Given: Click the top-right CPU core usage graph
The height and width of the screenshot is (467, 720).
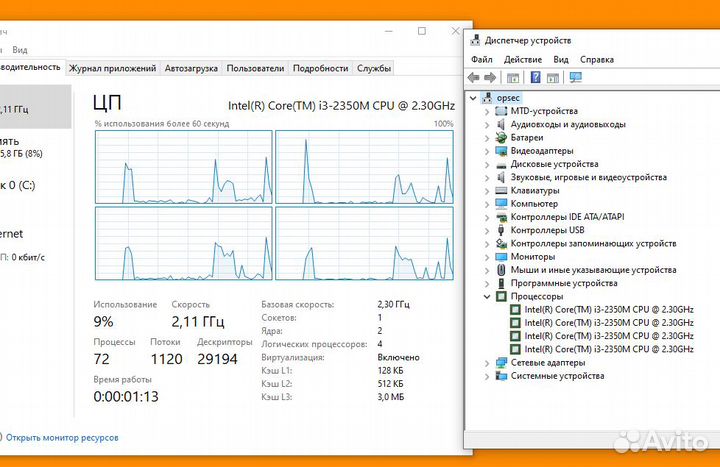Looking at the screenshot, I should tap(365, 167).
